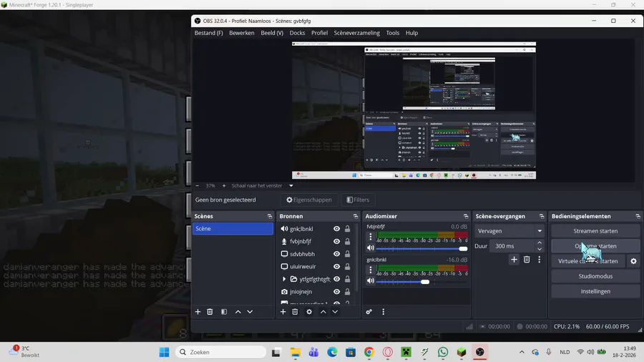
Task: Hide the jniojnejn source
Action: click(337, 292)
